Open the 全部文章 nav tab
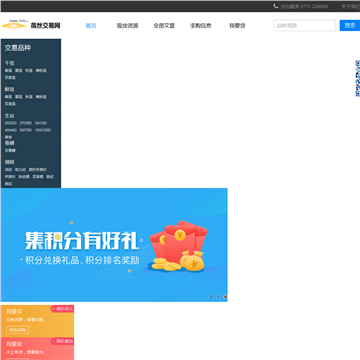The width and height of the screenshot is (360, 360). [164, 26]
